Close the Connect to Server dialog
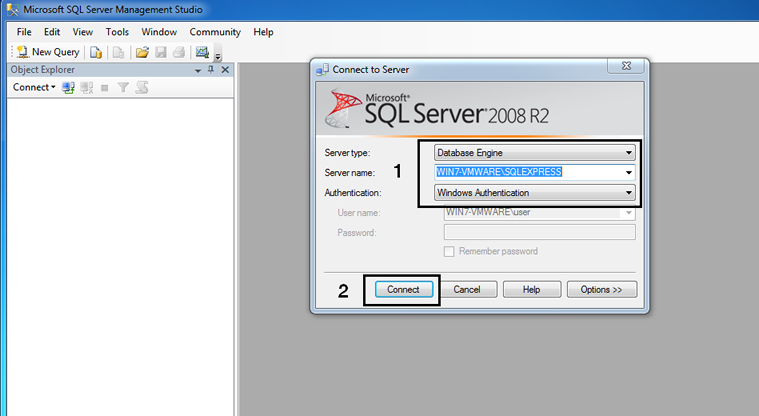 coord(626,66)
